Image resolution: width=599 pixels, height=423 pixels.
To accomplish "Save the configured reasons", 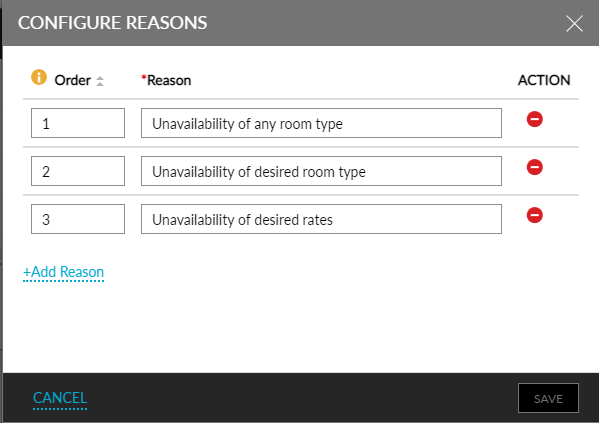I will point(548,398).
